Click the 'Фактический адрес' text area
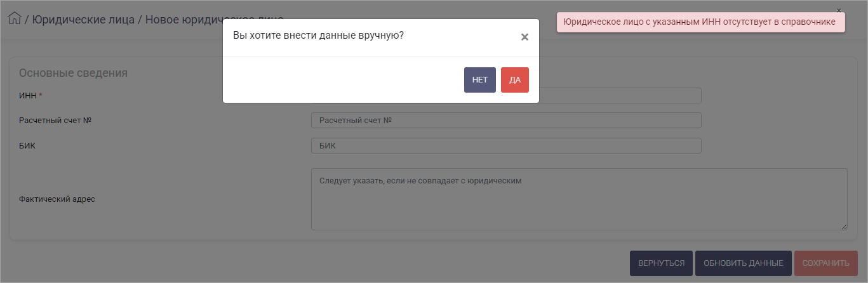This screenshot has height=283, width=868. [x=578, y=199]
